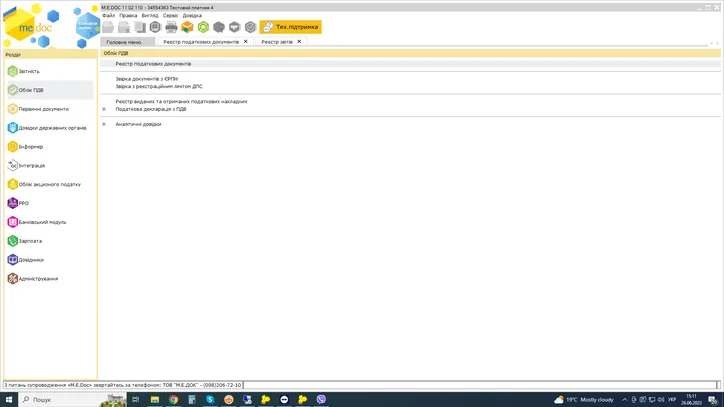This screenshot has width=724, height=407.
Task: Open Звірка документів з ЄРПН link
Action: 147,79
